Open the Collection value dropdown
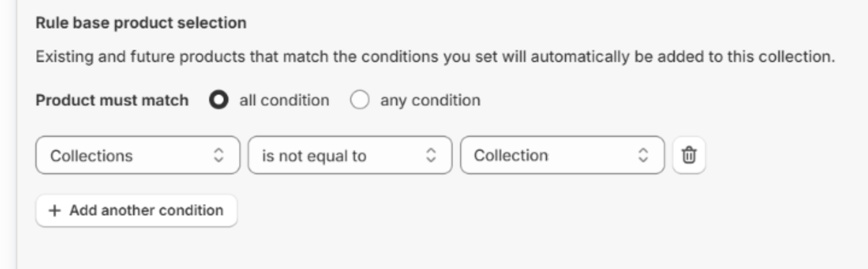The height and width of the screenshot is (269, 868). click(x=562, y=155)
